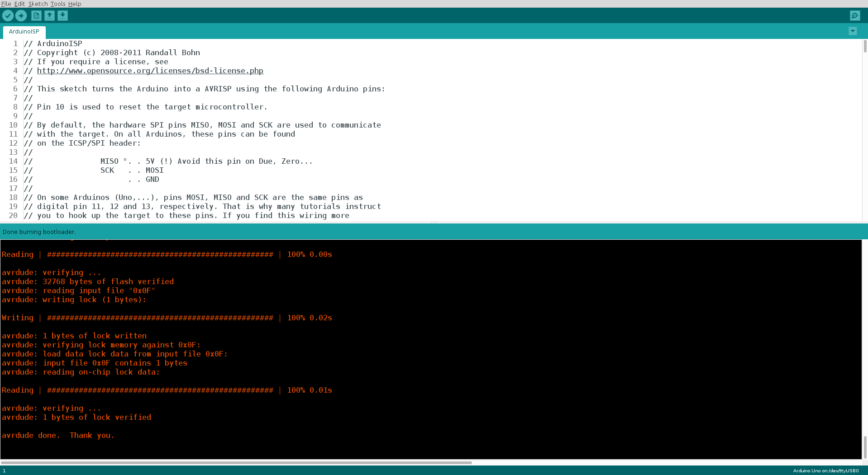This screenshot has height=475, width=868.
Task: Click the 'MISO' pin diagram line 14
Action: (x=168, y=161)
